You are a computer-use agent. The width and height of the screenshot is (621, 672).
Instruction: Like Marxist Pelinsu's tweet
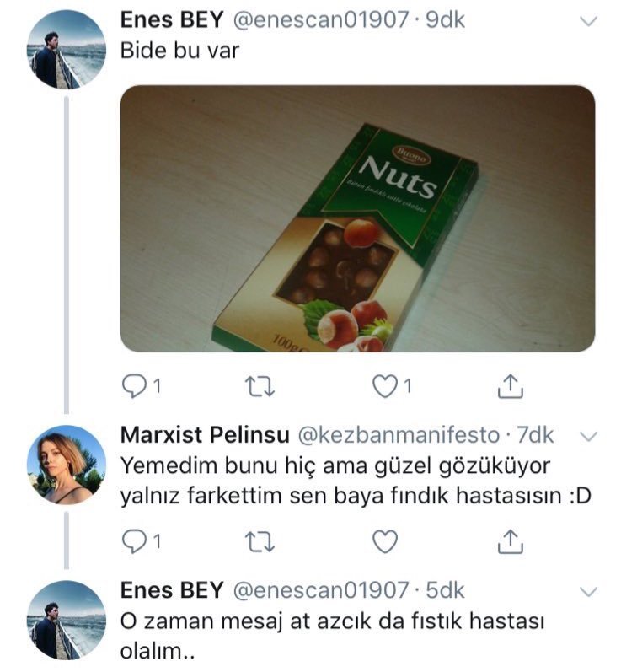[384, 540]
